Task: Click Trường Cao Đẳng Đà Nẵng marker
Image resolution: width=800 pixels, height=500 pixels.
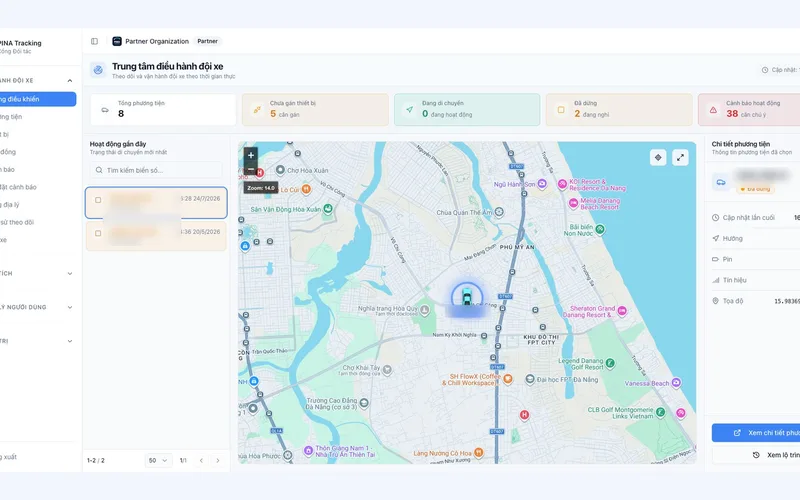Action: (x=364, y=403)
